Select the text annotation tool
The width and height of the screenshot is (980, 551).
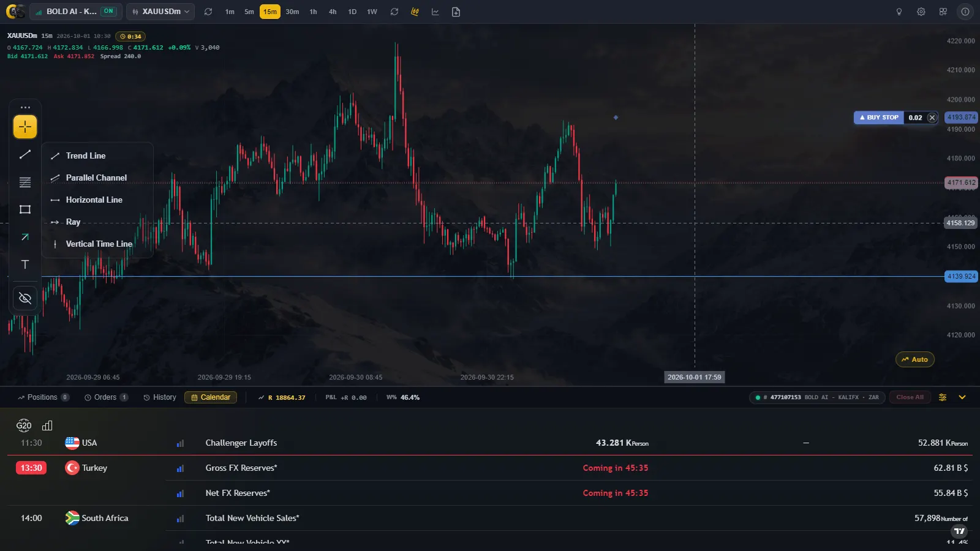click(25, 264)
